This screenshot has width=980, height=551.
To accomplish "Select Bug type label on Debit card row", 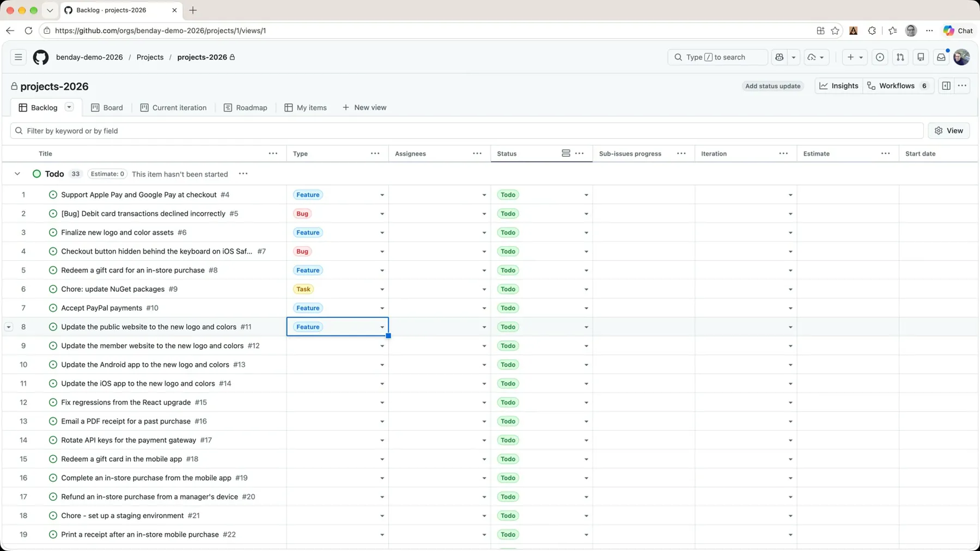I will click(302, 213).
